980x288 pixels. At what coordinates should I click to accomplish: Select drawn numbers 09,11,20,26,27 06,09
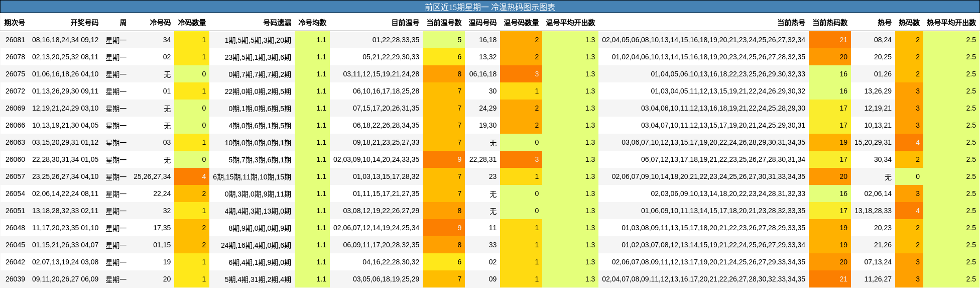point(65,279)
